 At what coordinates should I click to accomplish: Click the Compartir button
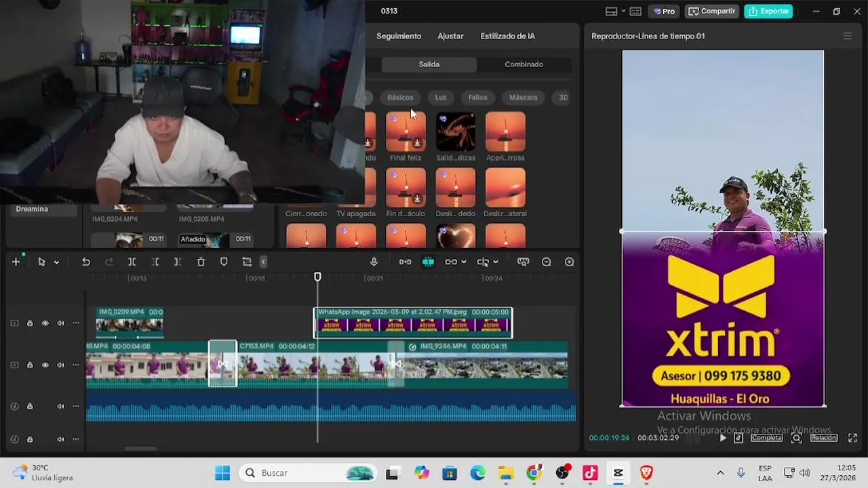pyautogui.click(x=712, y=11)
